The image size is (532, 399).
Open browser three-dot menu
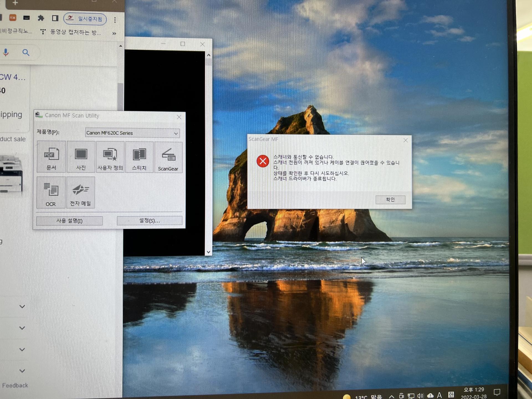click(x=115, y=19)
